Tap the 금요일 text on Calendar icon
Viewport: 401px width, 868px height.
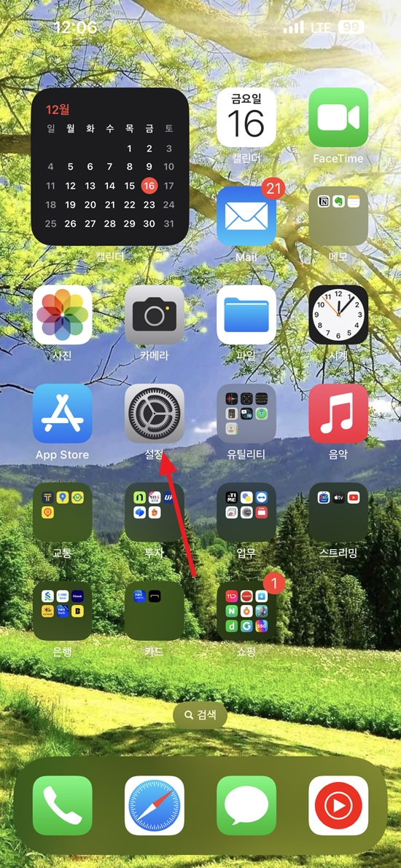pyautogui.click(x=246, y=98)
